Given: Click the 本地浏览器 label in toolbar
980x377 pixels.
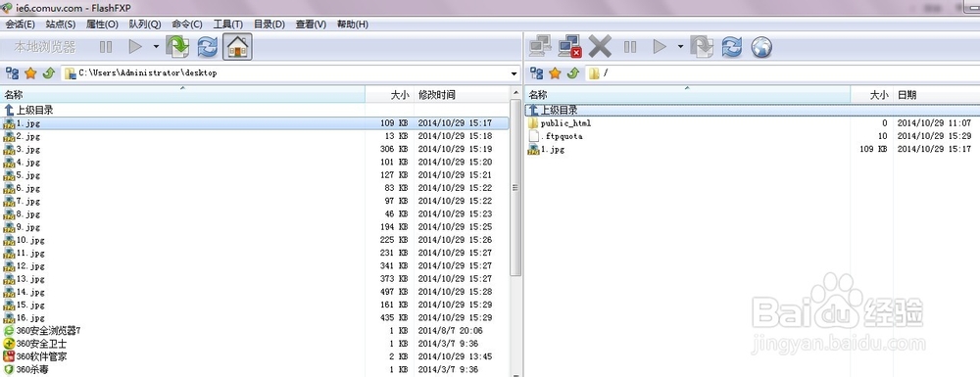Looking at the screenshot, I should [x=45, y=47].
